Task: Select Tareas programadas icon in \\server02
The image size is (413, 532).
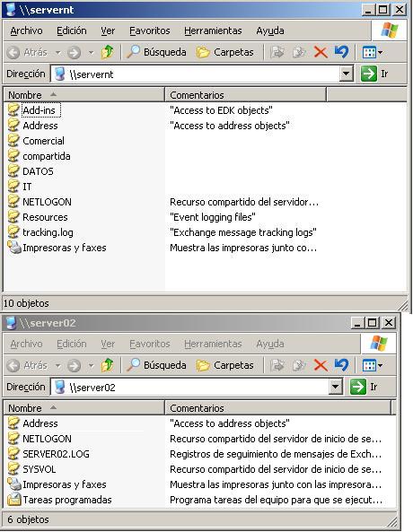Action: coord(14,500)
